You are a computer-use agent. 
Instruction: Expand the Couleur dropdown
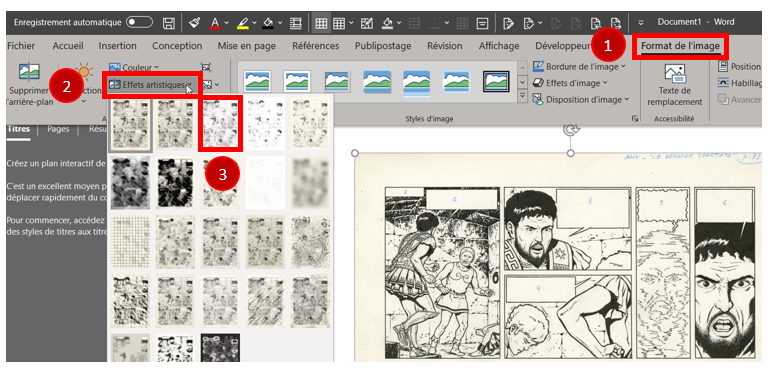pyautogui.click(x=156, y=67)
